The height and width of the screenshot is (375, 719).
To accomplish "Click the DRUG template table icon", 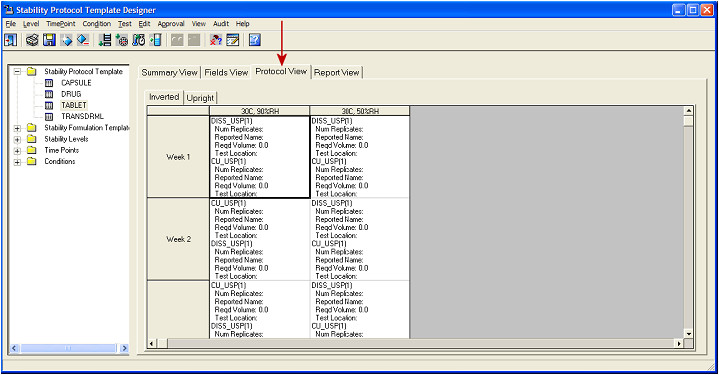I will (x=49, y=94).
